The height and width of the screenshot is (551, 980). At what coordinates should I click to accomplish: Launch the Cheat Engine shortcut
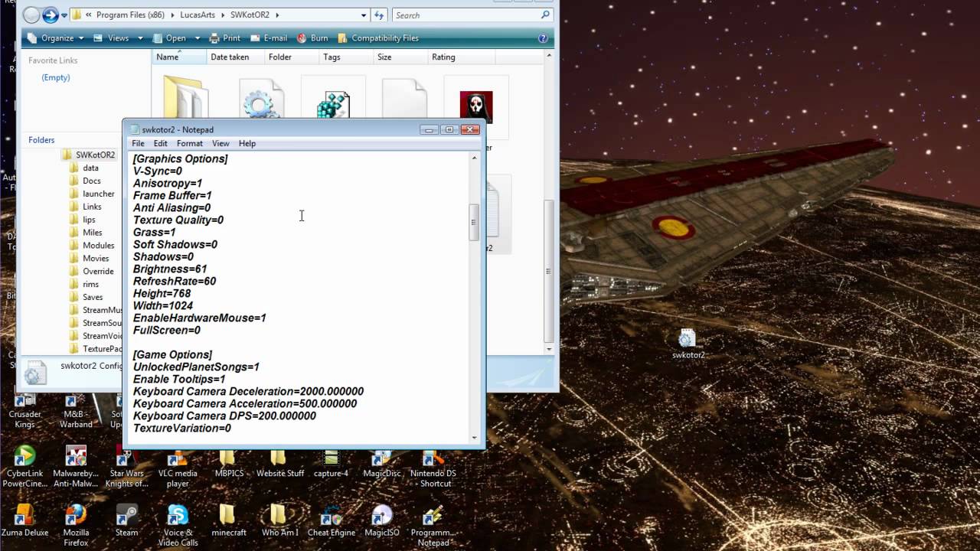tap(331, 520)
